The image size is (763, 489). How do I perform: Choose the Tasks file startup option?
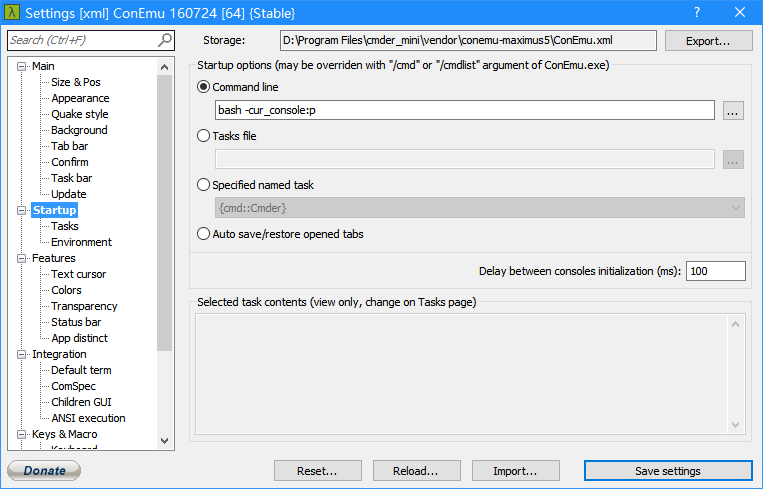(x=204, y=136)
